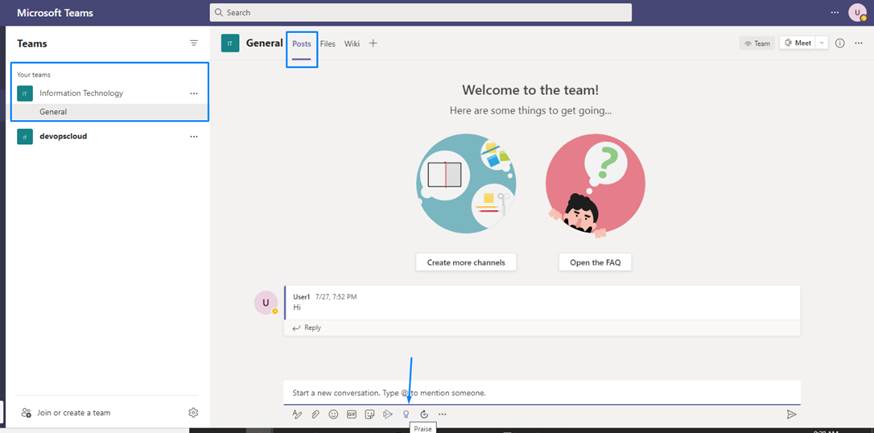Click User1 avatar beside message
Viewport: 874px width, 433px height.
point(266,303)
